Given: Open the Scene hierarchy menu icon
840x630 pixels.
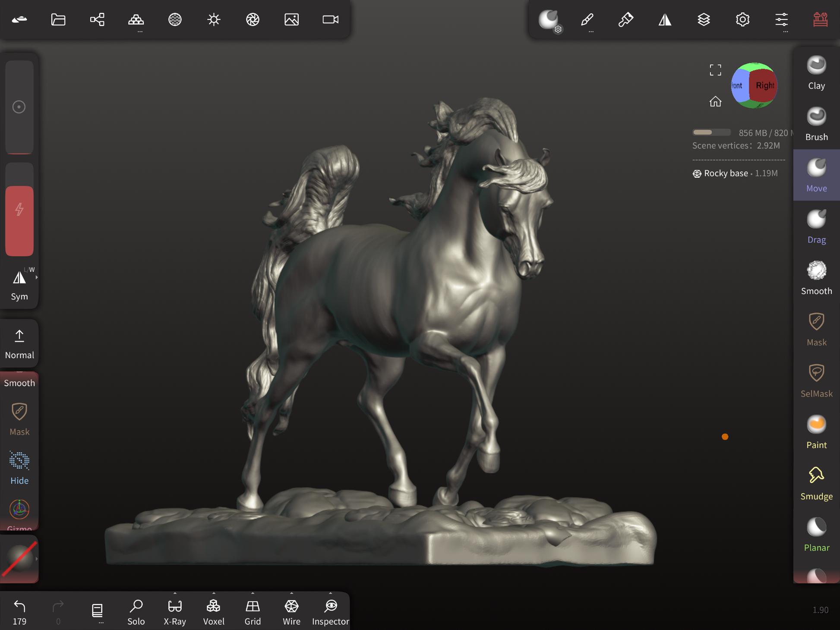Looking at the screenshot, I should click(x=97, y=19).
